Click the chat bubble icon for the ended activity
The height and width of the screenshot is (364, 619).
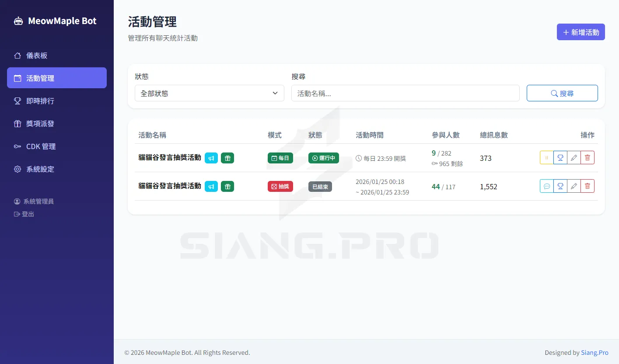click(547, 186)
